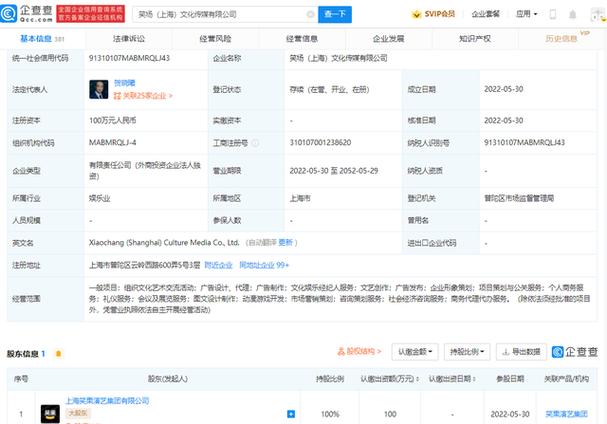Switch to the 基本信息 tab

pyautogui.click(x=42, y=39)
